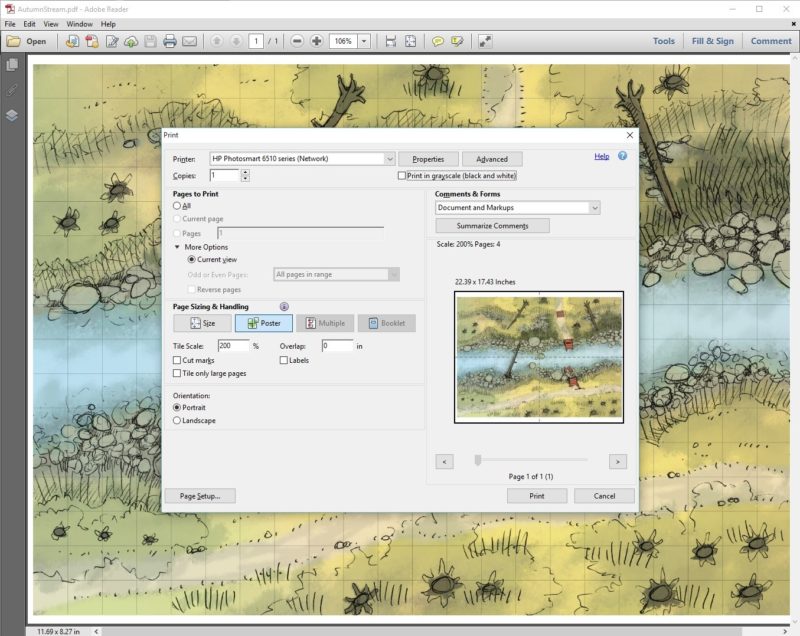Open the Attachments paperclip sidebar panel
Viewport: 800px width, 636px height.
tap(12, 90)
